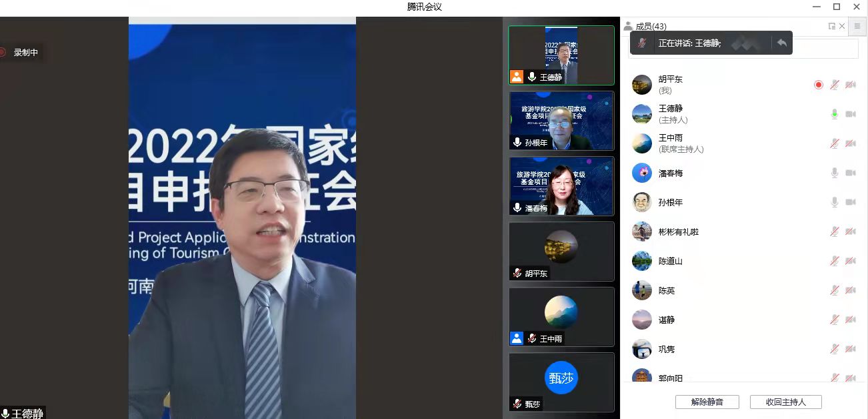Image resolution: width=868 pixels, height=419 pixels.
Task: Click 解除静音 button
Action: (x=707, y=402)
